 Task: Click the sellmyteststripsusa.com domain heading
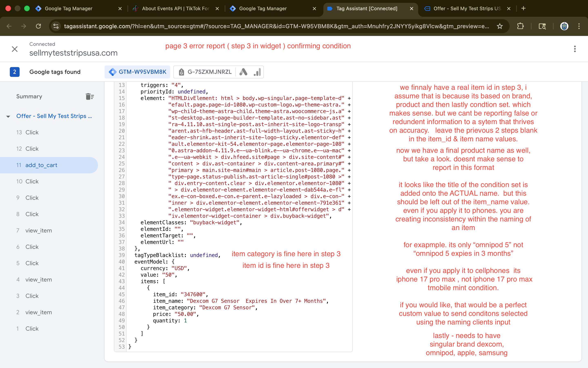tap(73, 53)
